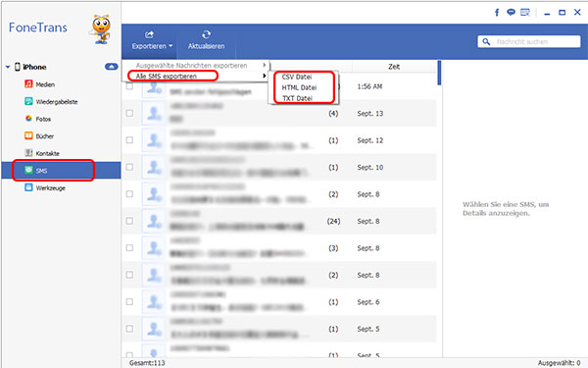Click the Ausgewählt: 0 status text

coord(560,363)
